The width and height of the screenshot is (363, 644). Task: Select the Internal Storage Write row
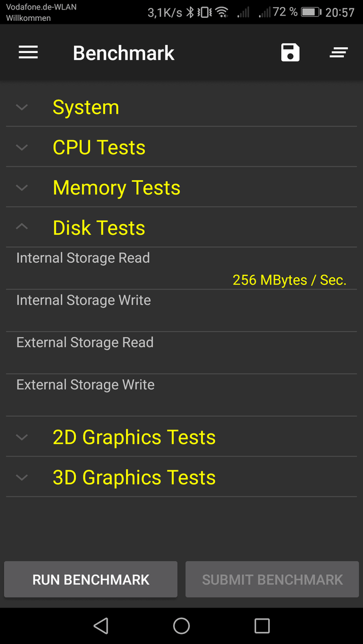pyautogui.click(x=181, y=311)
